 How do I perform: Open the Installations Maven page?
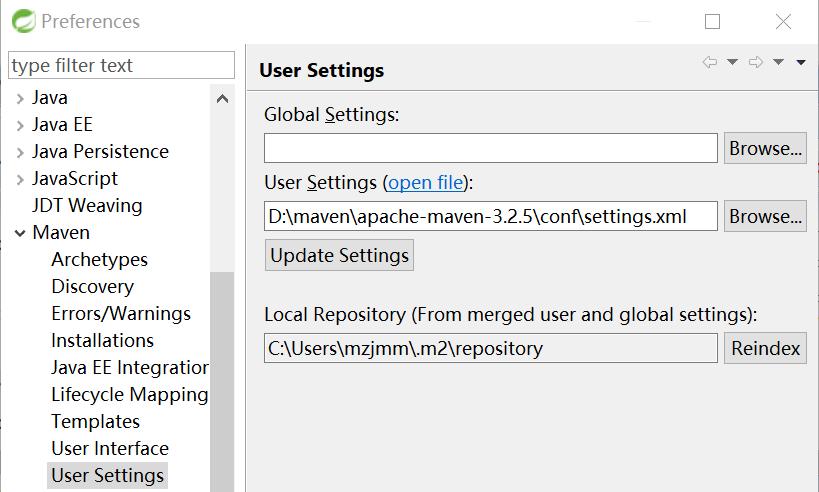(102, 341)
